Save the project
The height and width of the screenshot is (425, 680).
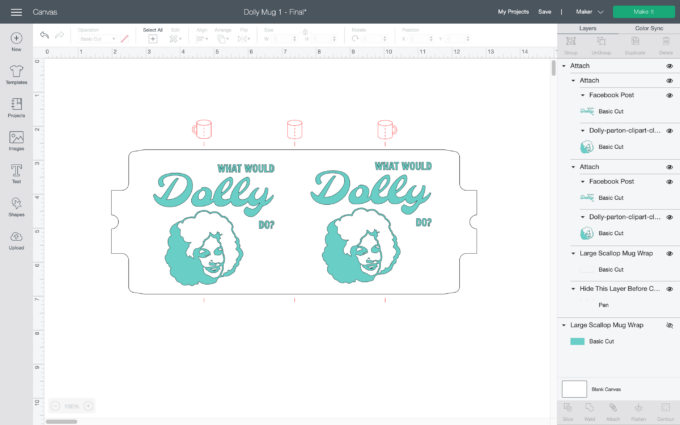pos(545,12)
